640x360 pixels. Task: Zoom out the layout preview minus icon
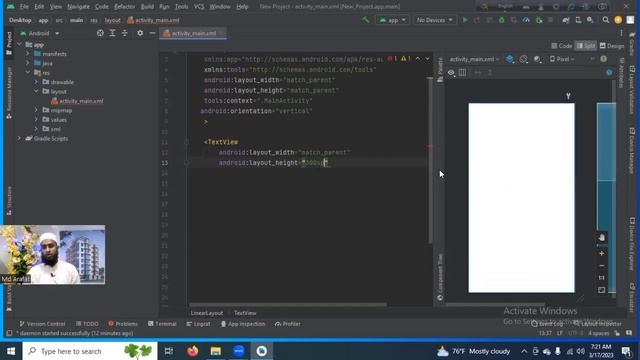[x=602, y=266]
